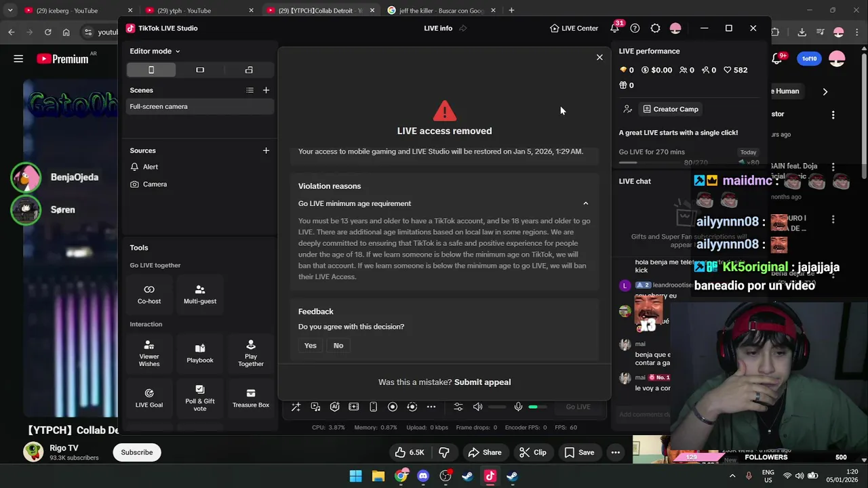
Task: Open the TikTok LIVE Studio settings gear
Action: click(x=655, y=28)
